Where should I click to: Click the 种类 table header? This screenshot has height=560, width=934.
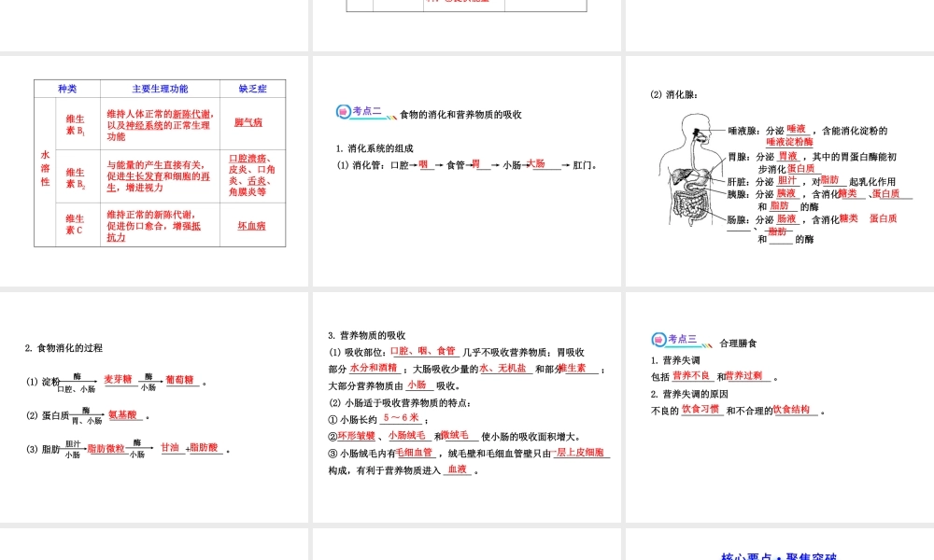coord(67,89)
